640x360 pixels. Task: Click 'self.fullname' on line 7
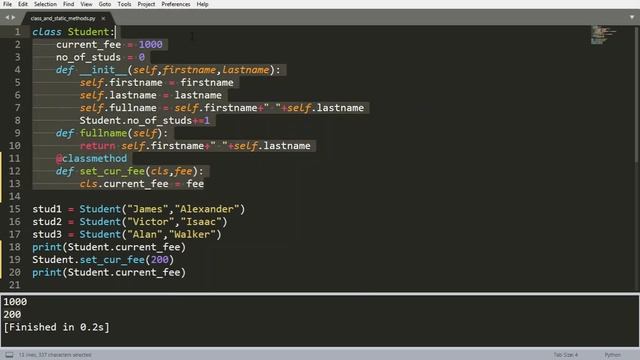coord(118,108)
